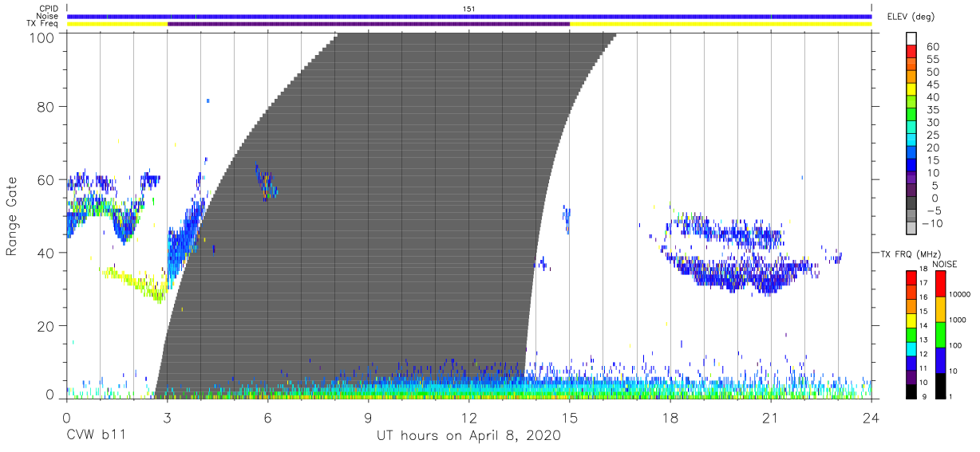980x452 pixels.
Task: Click the "CPID" label above the plot
Action: (48, 8)
